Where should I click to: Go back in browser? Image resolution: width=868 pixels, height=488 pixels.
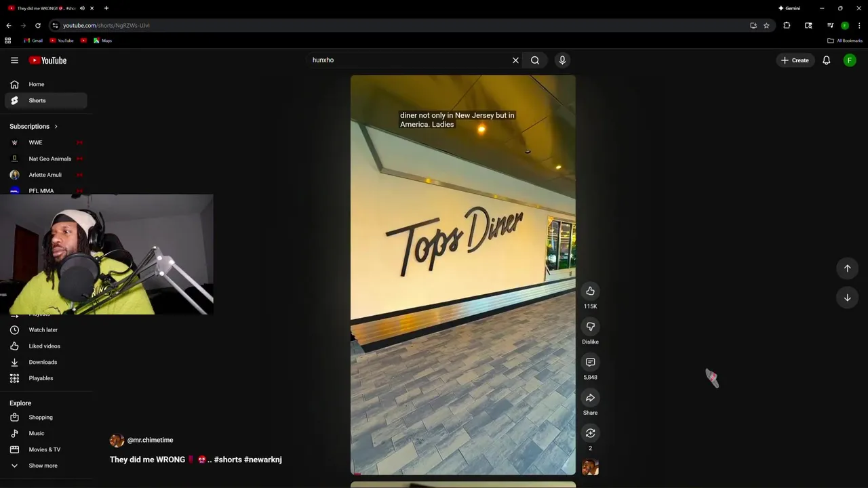(x=9, y=26)
